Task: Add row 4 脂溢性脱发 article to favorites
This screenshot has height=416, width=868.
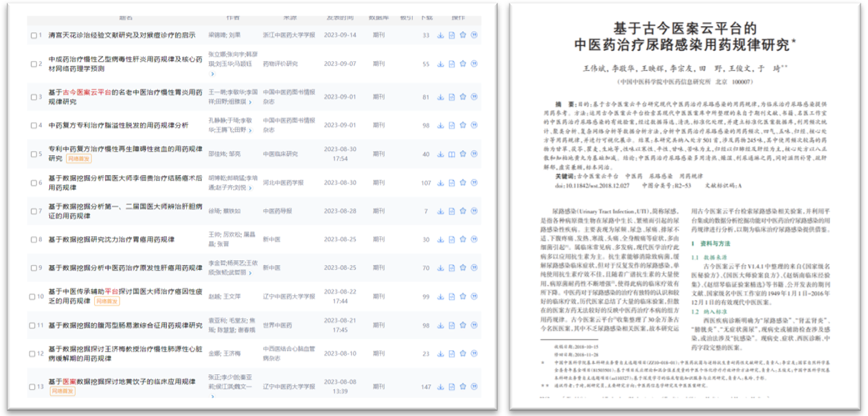Action: (463, 125)
